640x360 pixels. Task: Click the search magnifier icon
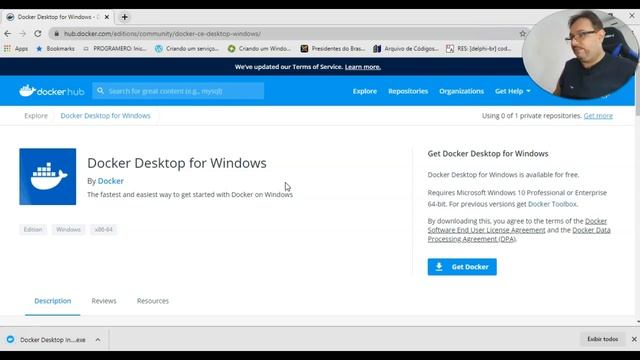(x=100, y=91)
